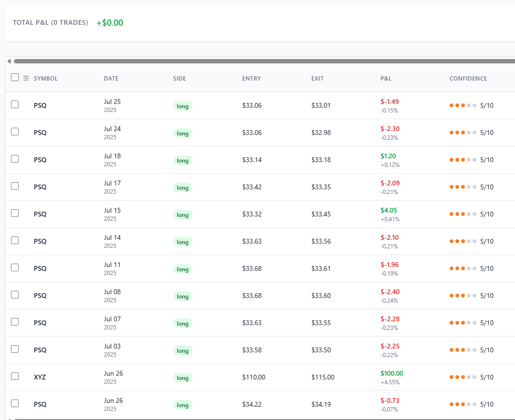Click the long badge on the XYZ trade
The width and height of the screenshot is (515, 420).
[x=183, y=378]
